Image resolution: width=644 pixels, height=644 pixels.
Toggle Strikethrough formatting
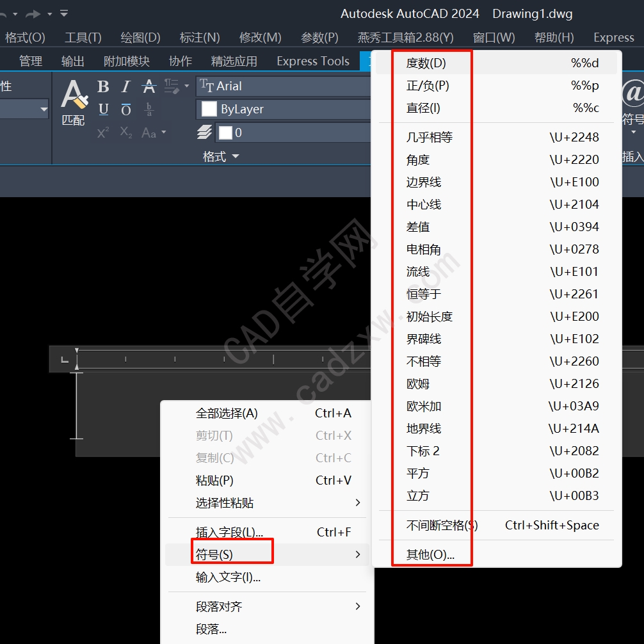tap(149, 86)
